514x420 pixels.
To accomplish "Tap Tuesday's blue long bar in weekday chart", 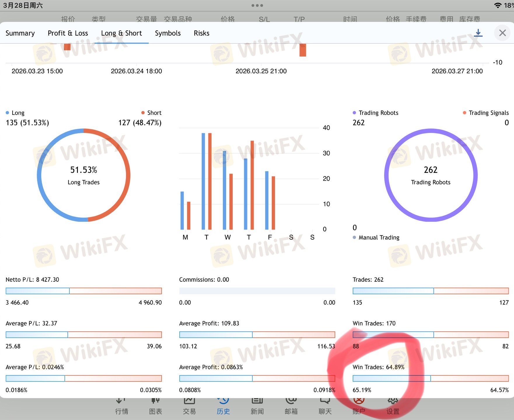I will (x=203, y=181).
